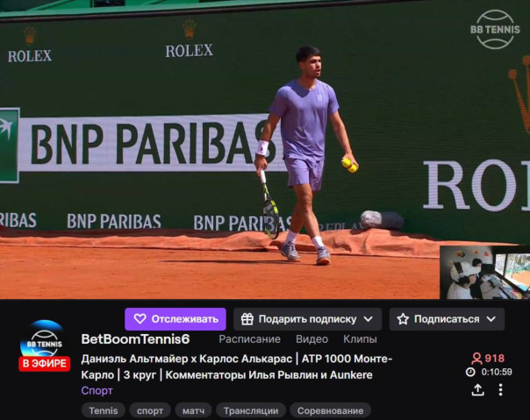
Task: Switch to the Расписание tab
Action: coord(249,339)
